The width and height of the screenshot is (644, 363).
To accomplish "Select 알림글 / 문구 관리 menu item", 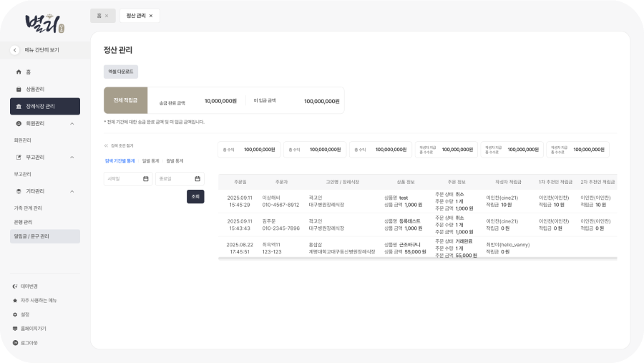I will point(31,236).
